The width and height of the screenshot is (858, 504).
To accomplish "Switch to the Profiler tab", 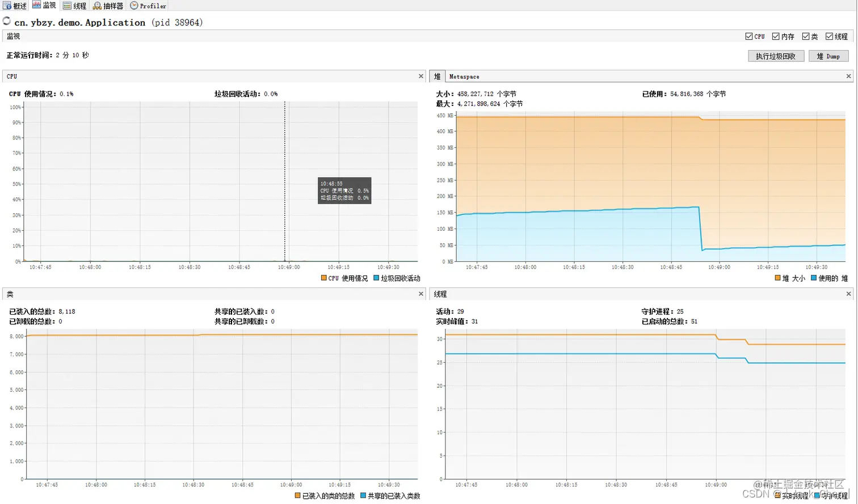I will click(149, 6).
